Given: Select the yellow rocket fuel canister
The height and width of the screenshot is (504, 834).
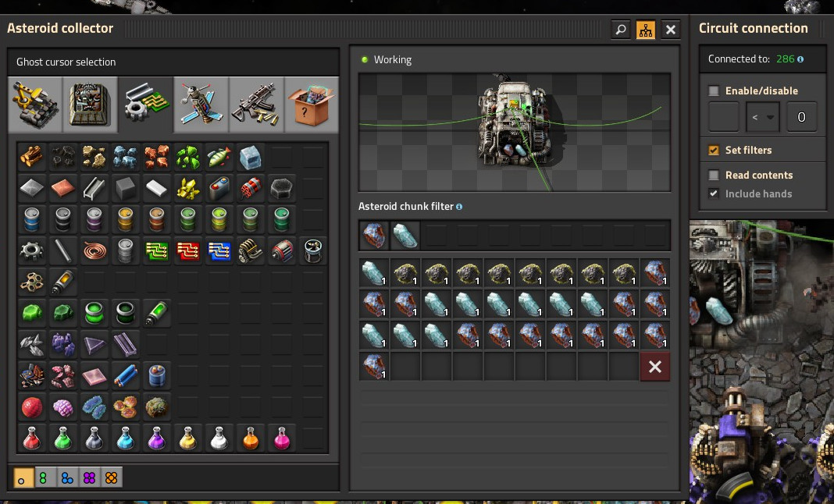Looking at the screenshot, I should click(63, 282).
